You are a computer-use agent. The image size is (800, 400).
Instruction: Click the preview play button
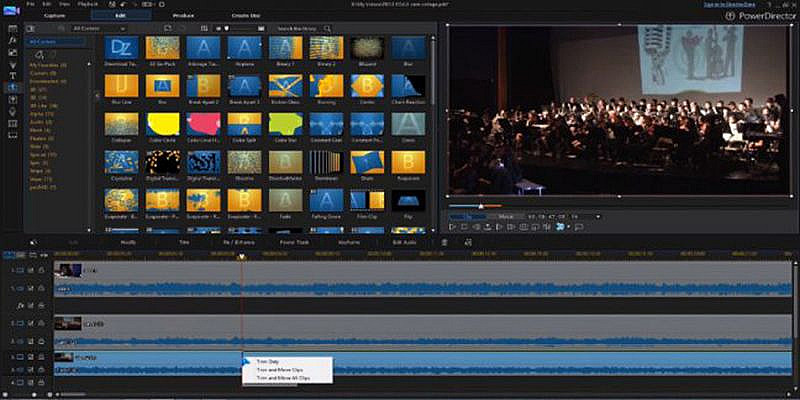(x=453, y=227)
